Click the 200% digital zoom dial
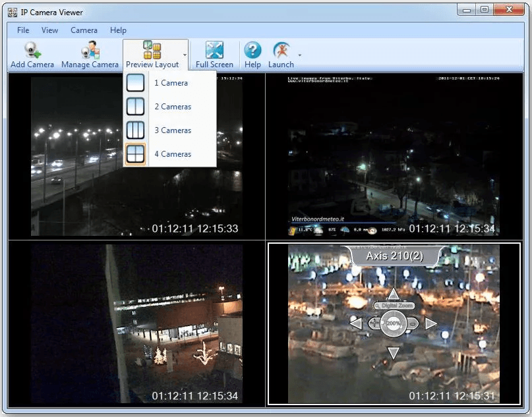Viewport: 532px width, 417px height. (x=394, y=324)
